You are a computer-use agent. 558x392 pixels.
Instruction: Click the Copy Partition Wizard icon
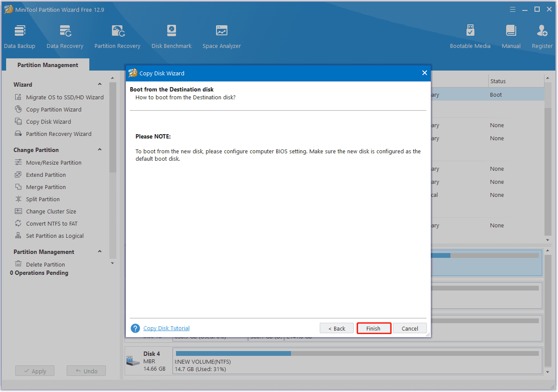[x=18, y=109]
